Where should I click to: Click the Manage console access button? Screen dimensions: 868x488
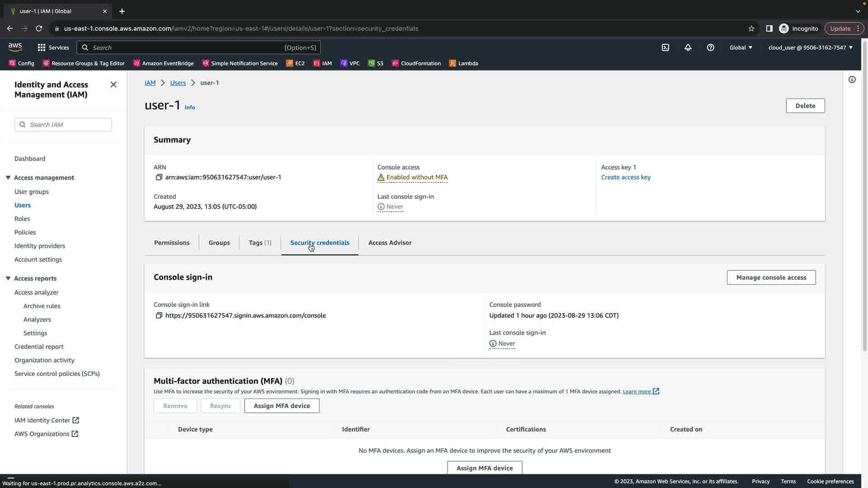(x=771, y=277)
